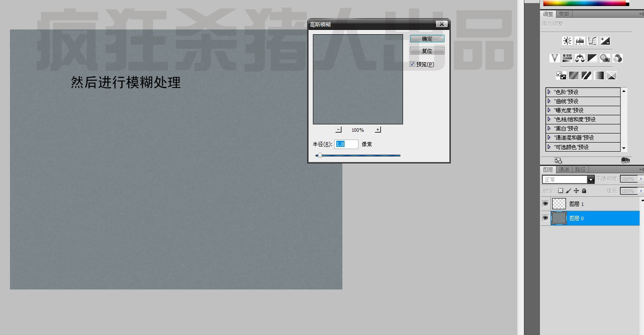Uncheck the 预览 preview checkbox
This screenshot has height=335, width=644.
click(x=412, y=64)
